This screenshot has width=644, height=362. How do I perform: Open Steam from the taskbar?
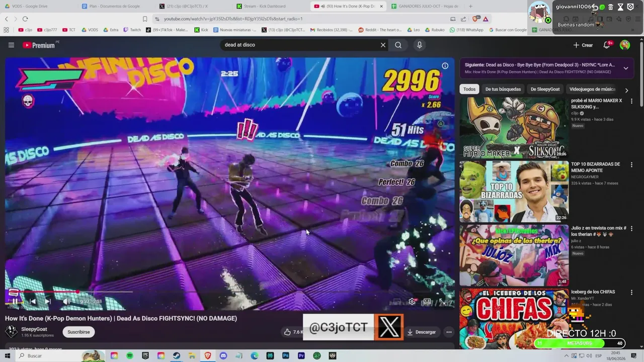pyautogui.click(x=177, y=355)
